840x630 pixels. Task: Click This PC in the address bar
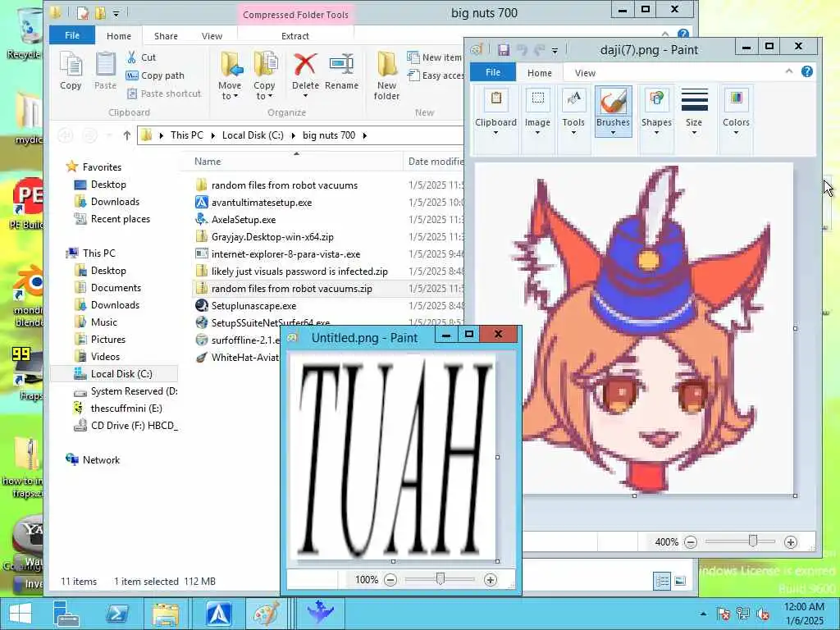pos(187,135)
